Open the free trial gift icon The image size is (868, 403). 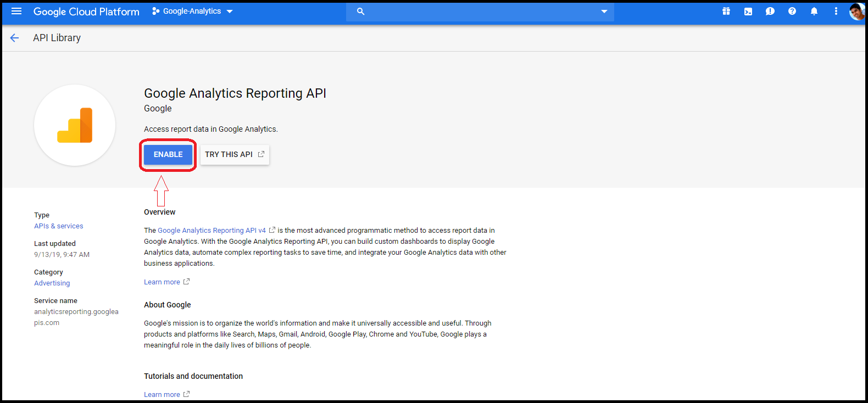[x=726, y=11]
